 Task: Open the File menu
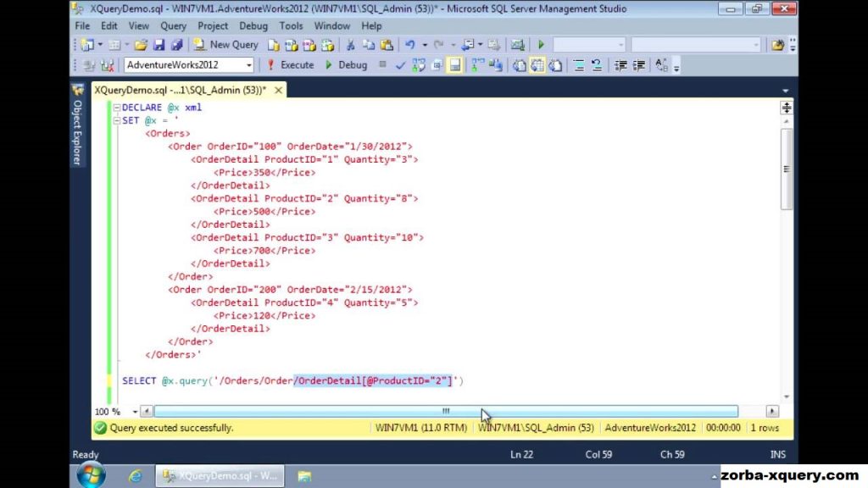[82, 26]
